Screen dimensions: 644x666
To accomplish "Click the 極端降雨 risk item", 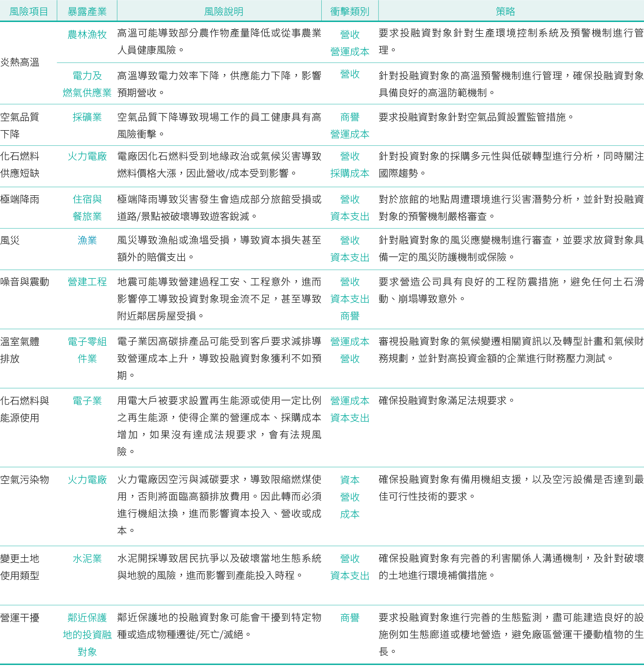I will pos(20,199).
